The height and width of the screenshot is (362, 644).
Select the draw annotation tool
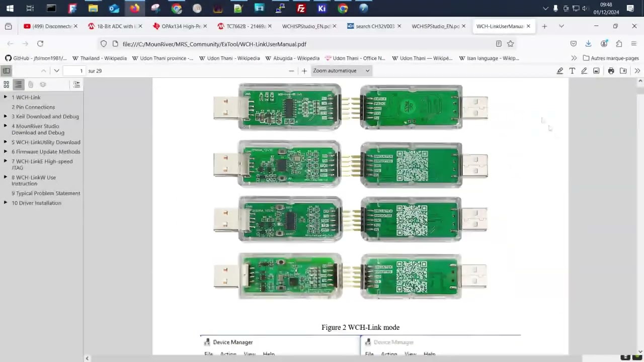(x=584, y=71)
